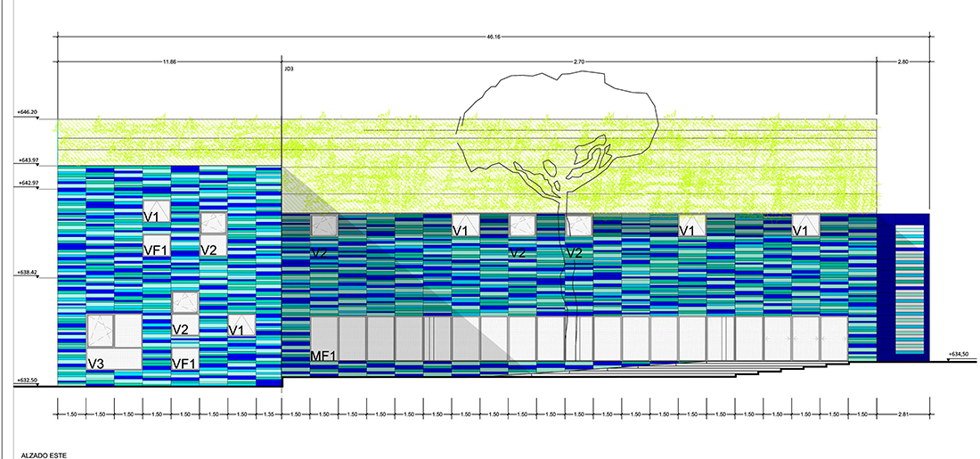Select the lower VF1 label near ground
980x459 pixels.
(x=184, y=364)
